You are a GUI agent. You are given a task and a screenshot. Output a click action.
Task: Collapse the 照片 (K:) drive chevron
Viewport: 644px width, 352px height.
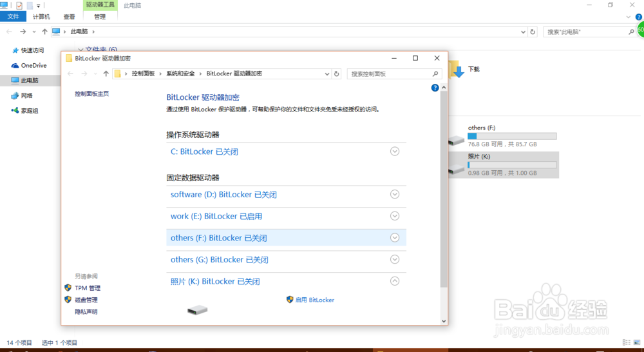[x=395, y=281]
